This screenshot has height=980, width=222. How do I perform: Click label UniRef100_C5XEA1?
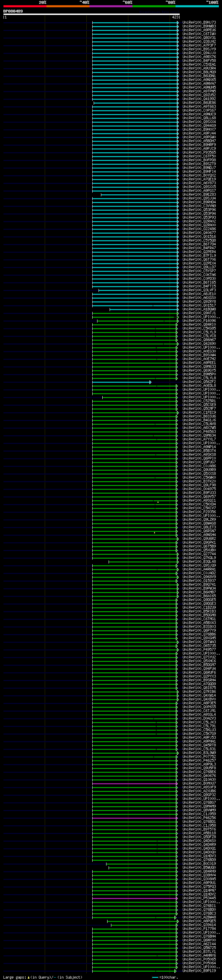pos(199,64)
